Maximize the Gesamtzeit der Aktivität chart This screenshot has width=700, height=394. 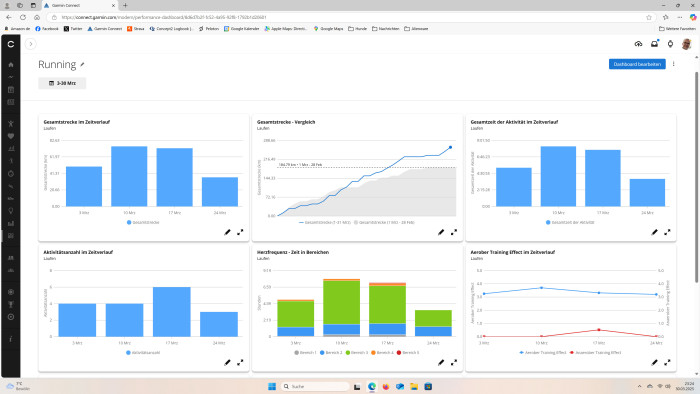[667, 232]
